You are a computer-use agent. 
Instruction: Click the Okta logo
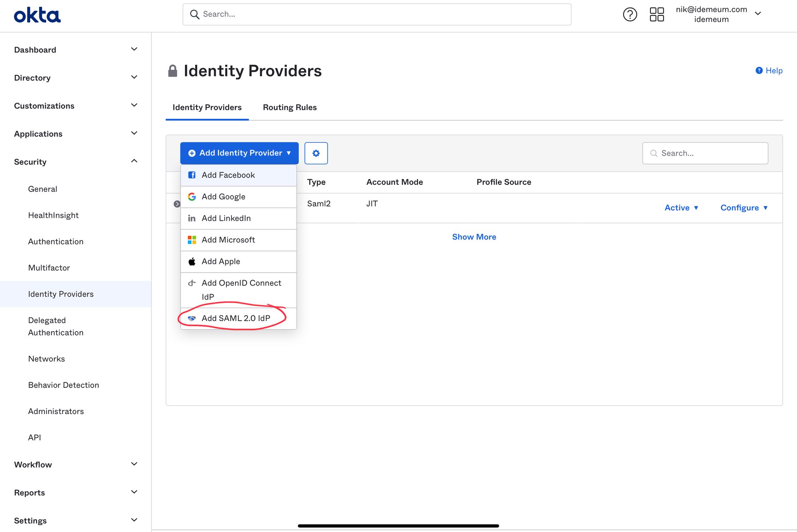click(37, 15)
